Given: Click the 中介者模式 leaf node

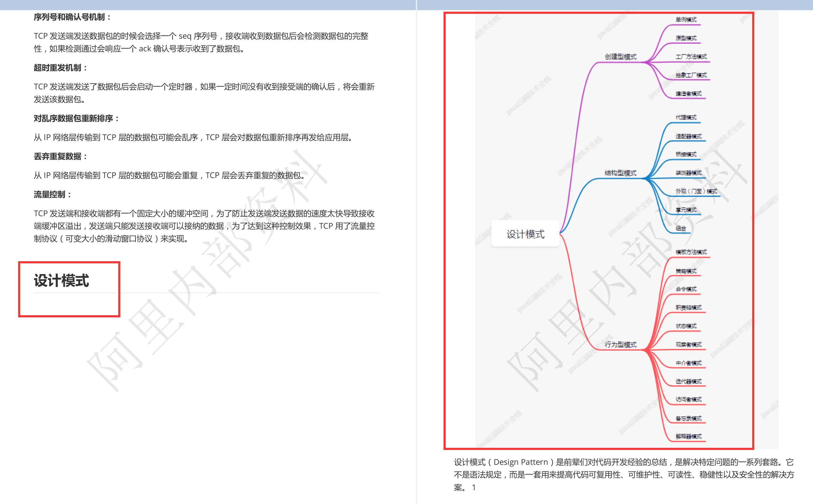Looking at the screenshot, I should point(689,363).
